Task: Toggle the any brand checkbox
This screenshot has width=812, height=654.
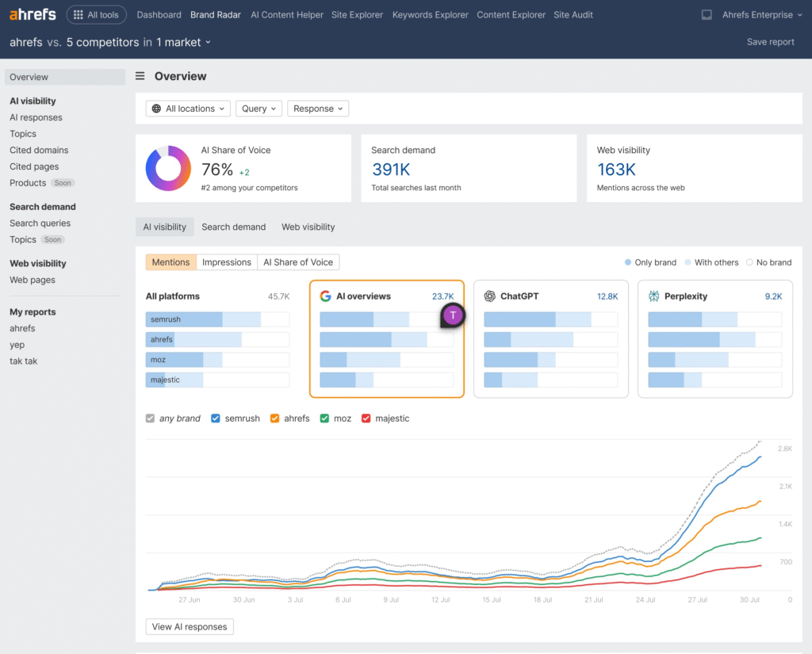Action: pos(150,419)
